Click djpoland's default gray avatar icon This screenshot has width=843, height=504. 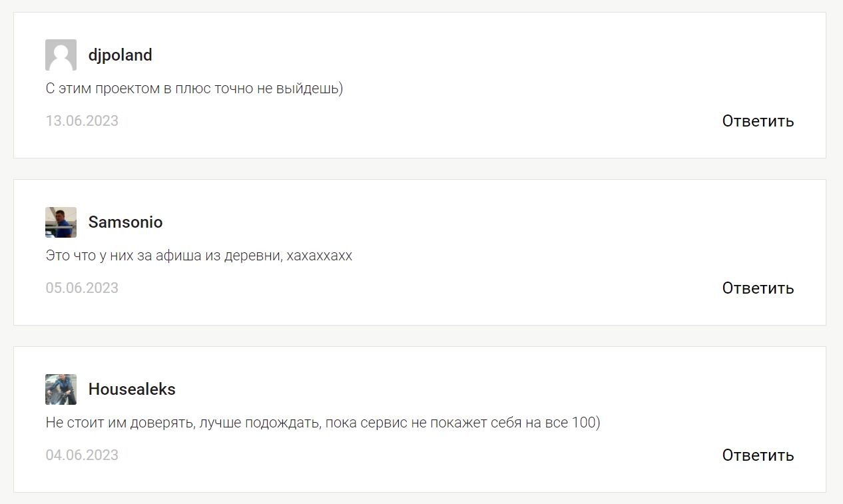pos(61,55)
